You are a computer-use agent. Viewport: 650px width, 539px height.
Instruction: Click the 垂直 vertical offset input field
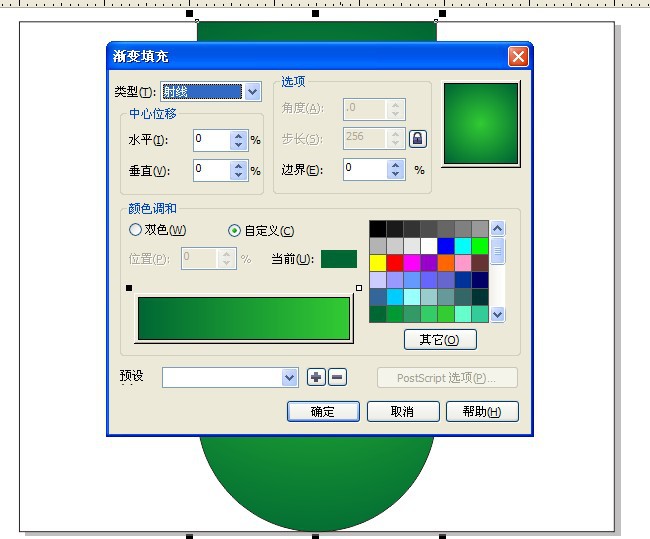tap(212, 170)
